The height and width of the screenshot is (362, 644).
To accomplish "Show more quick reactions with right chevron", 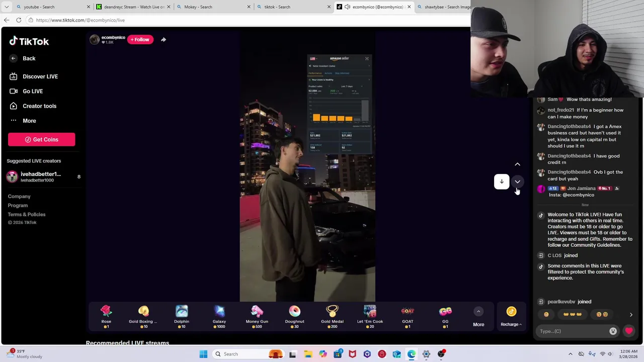I will click(631, 315).
